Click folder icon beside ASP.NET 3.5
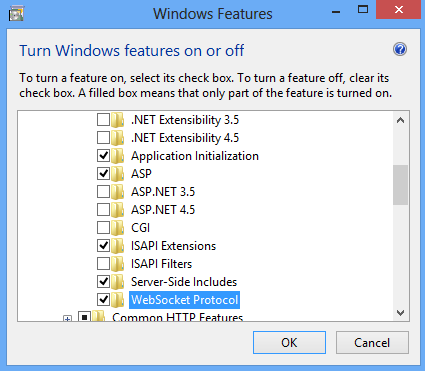Screen dimensions: 425x371 pos(117,192)
